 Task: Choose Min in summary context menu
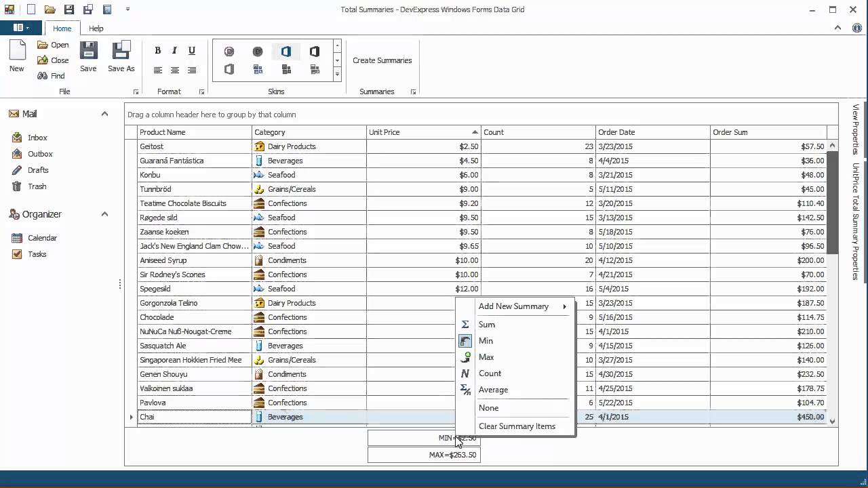pyautogui.click(x=515, y=341)
